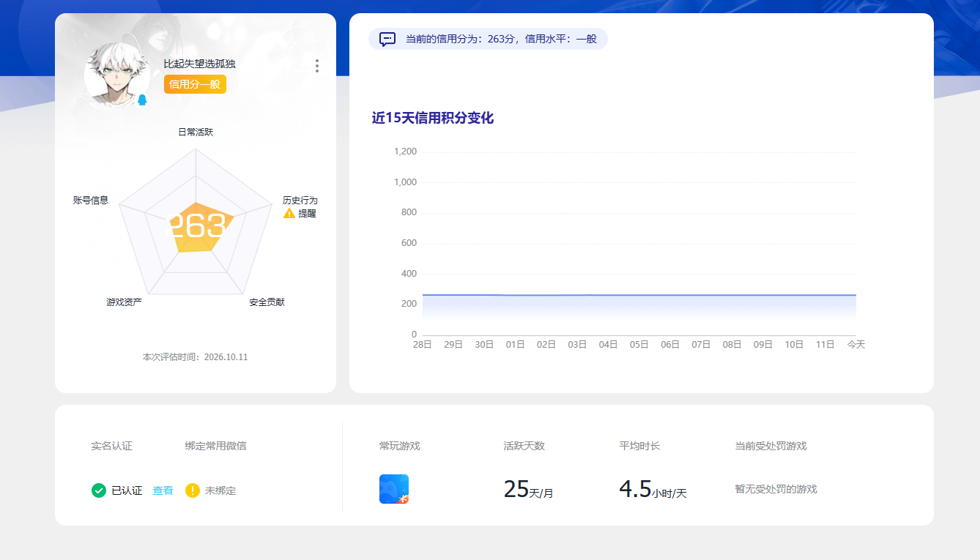Click the 历史行为 radar axis label
Screen dimensions: 980x560
click(300, 200)
